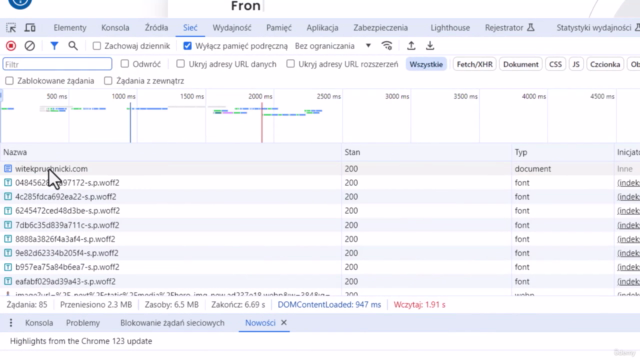This screenshot has height=360, width=640.
Task: Export HAR file download icon
Action: 430,46
